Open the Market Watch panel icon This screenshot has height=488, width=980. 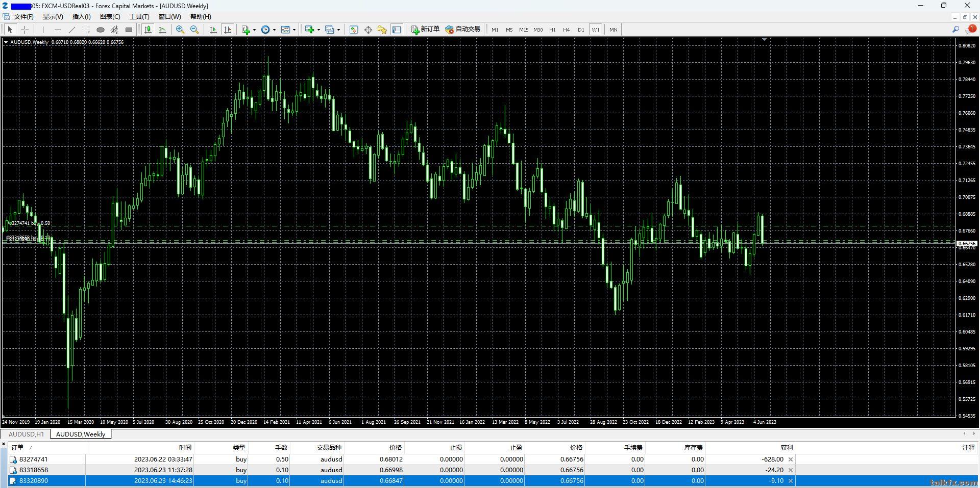click(354, 30)
